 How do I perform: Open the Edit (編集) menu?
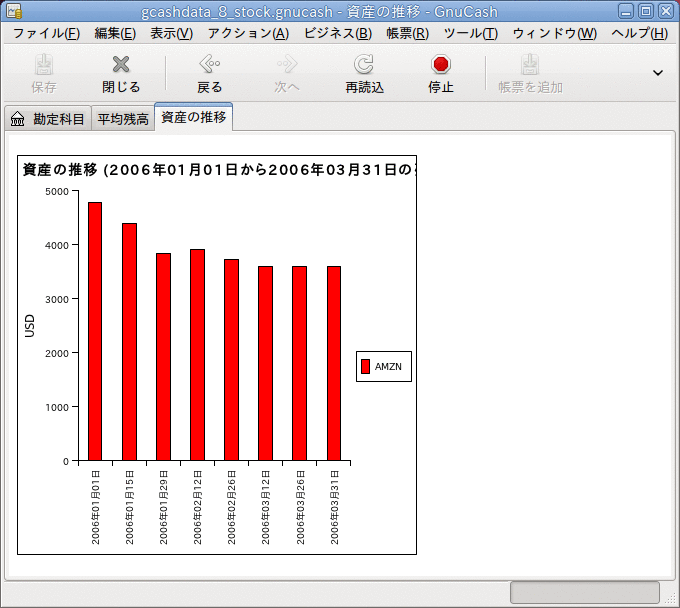click(x=114, y=33)
